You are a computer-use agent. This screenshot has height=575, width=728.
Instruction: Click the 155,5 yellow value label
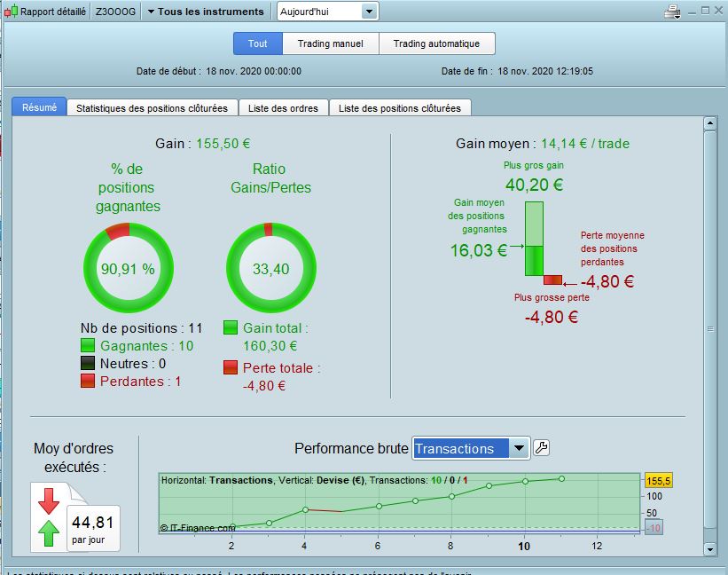pyautogui.click(x=658, y=481)
